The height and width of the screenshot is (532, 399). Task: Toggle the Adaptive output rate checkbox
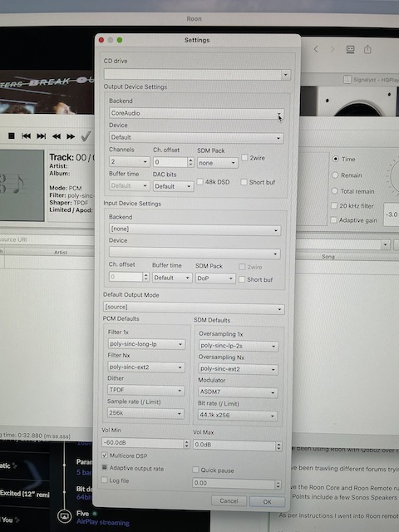pos(105,468)
